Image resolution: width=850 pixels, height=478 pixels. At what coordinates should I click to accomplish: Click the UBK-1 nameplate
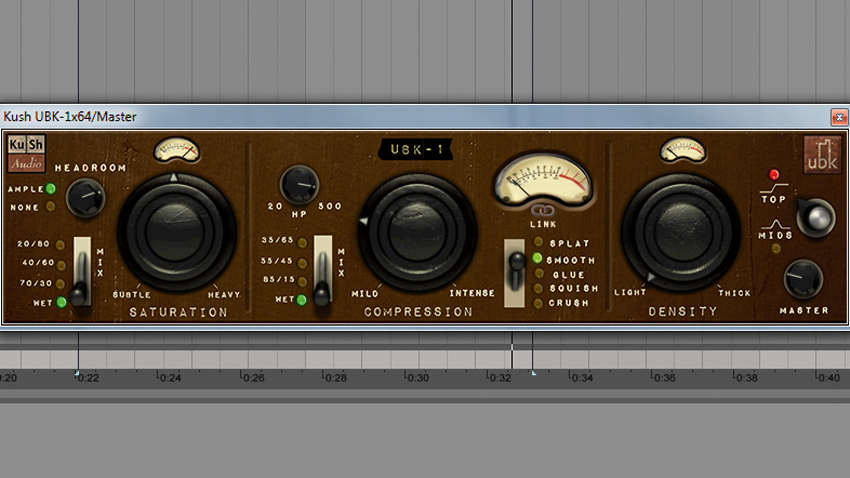coord(416,150)
